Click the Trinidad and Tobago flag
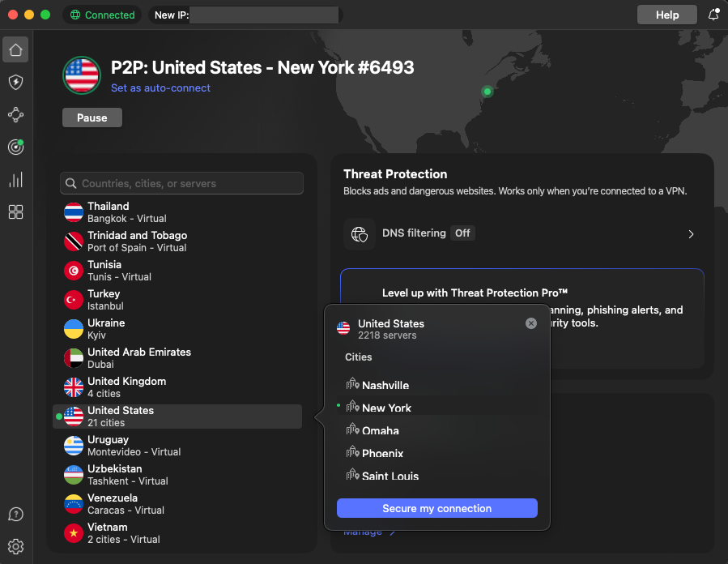The height and width of the screenshot is (564, 728). pyautogui.click(x=74, y=241)
